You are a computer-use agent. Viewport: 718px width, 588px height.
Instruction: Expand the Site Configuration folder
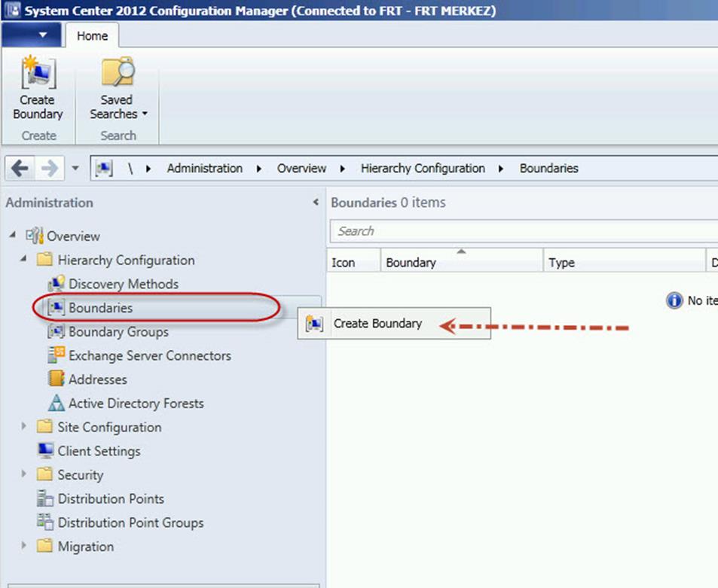[25, 427]
